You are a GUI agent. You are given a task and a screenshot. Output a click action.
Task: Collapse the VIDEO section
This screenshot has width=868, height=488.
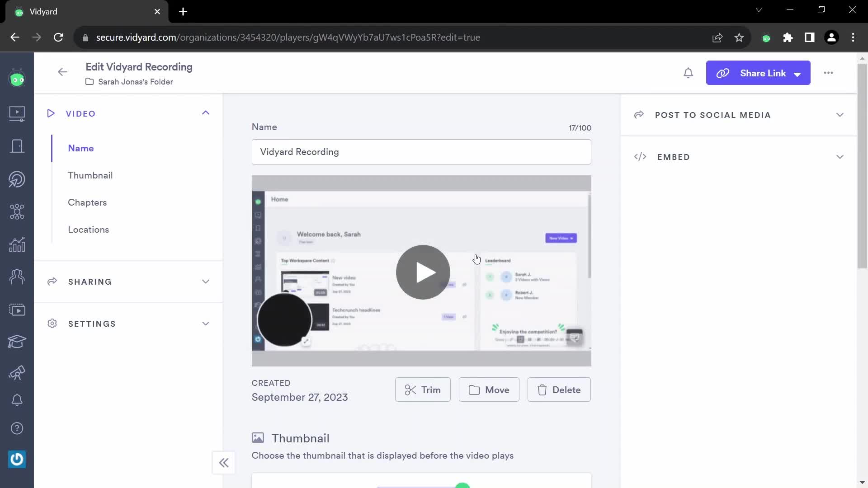click(206, 113)
